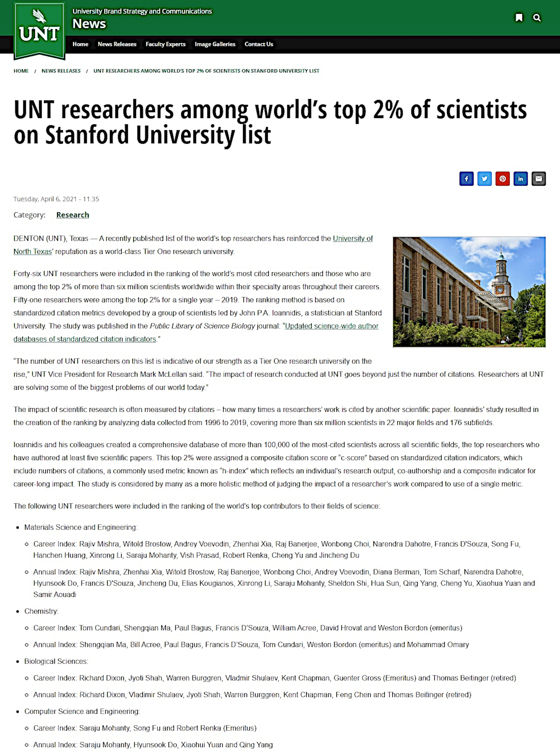Open the Research category link
Viewport: 560px width, 755px height.
[x=73, y=215]
